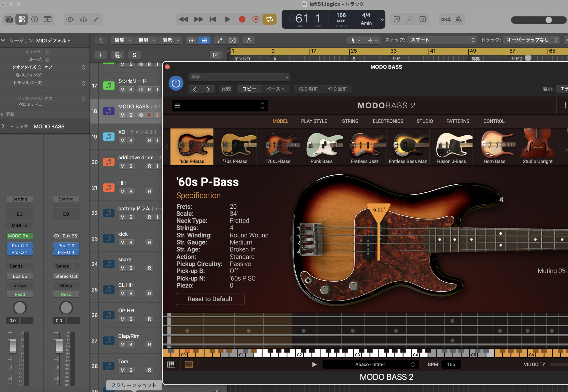This screenshot has width=568, height=392.
Task: Play the Abaco - Intro-1 pattern
Action: pos(314,364)
